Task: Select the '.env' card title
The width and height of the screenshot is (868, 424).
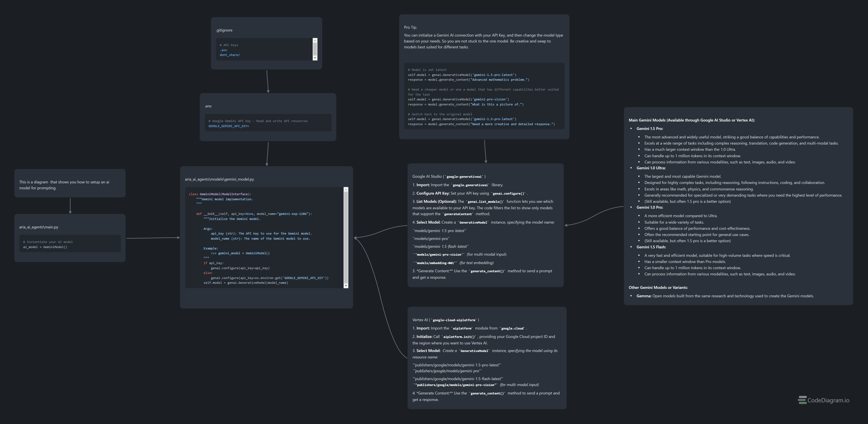Action: (208, 106)
